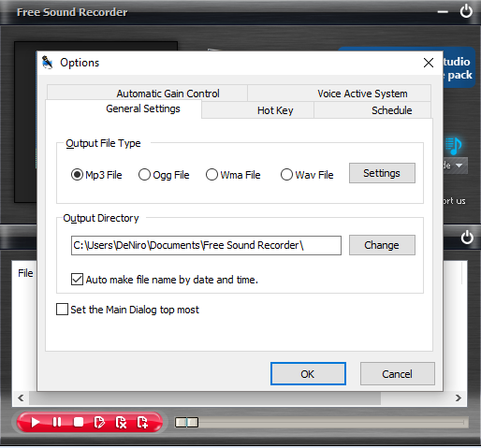Uncheck Auto make file name by date and time
The image size is (481, 448).
(x=77, y=280)
